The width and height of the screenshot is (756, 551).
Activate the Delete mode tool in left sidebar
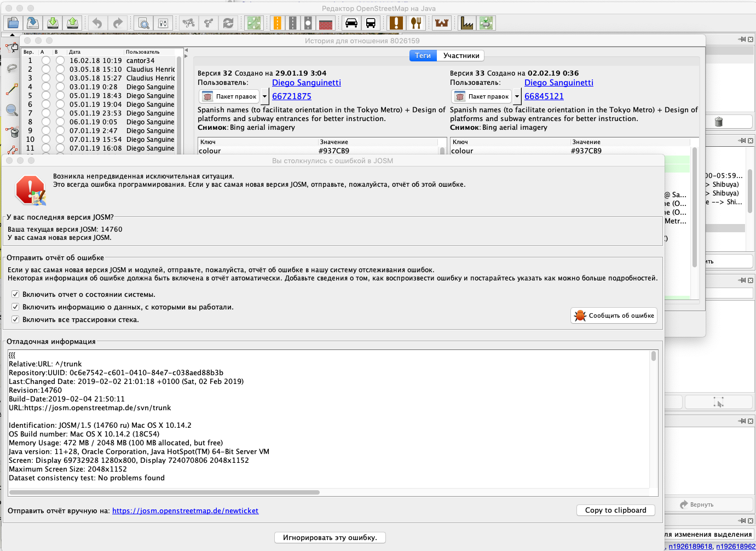click(x=11, y=131)
